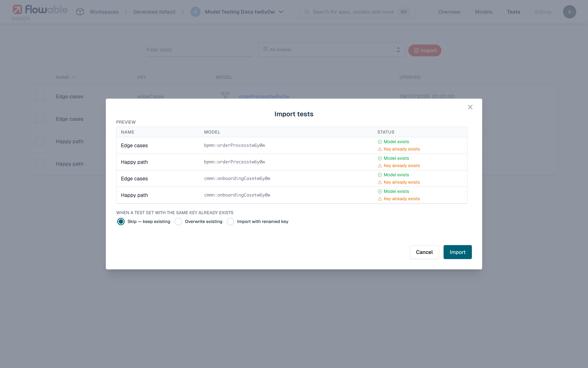Screen dimensions: 588x368
Task: Switch to the Models tab
Action: (483, 12)
